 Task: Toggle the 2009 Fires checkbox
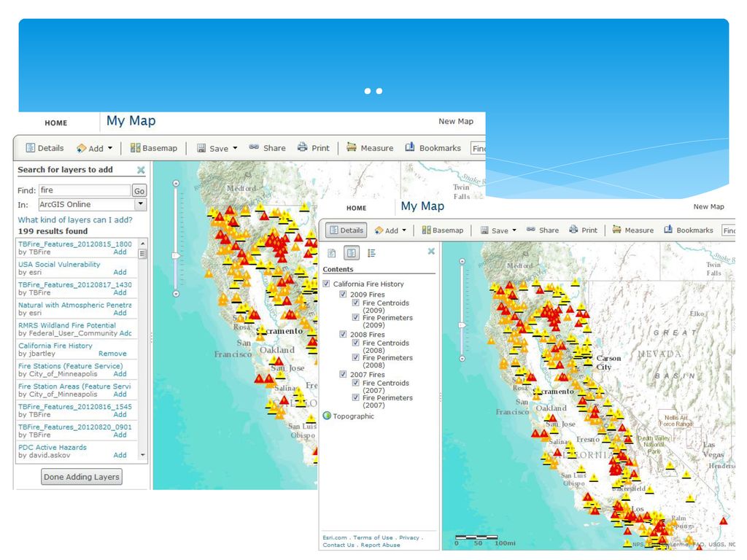pos(343,295)
